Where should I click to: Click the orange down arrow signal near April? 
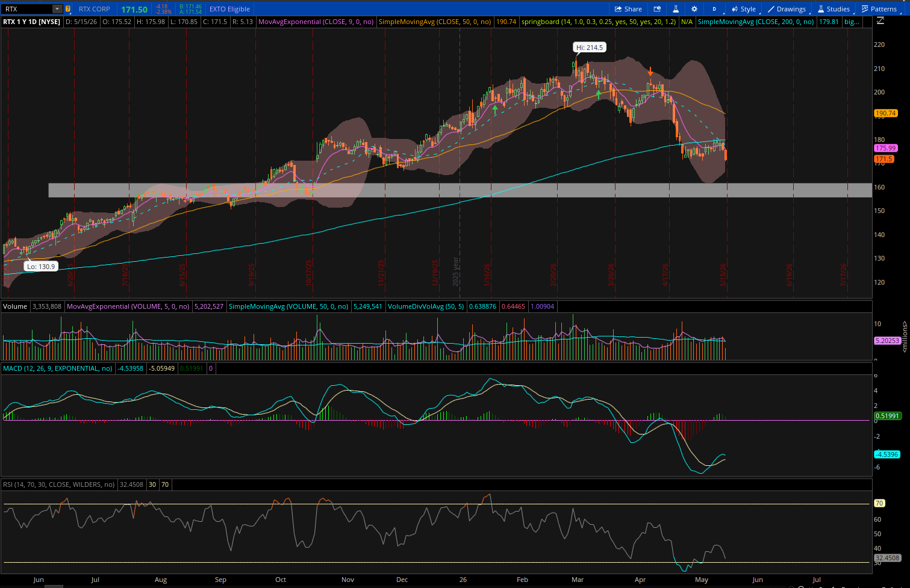pyautogui.click(x=650, y=72)
